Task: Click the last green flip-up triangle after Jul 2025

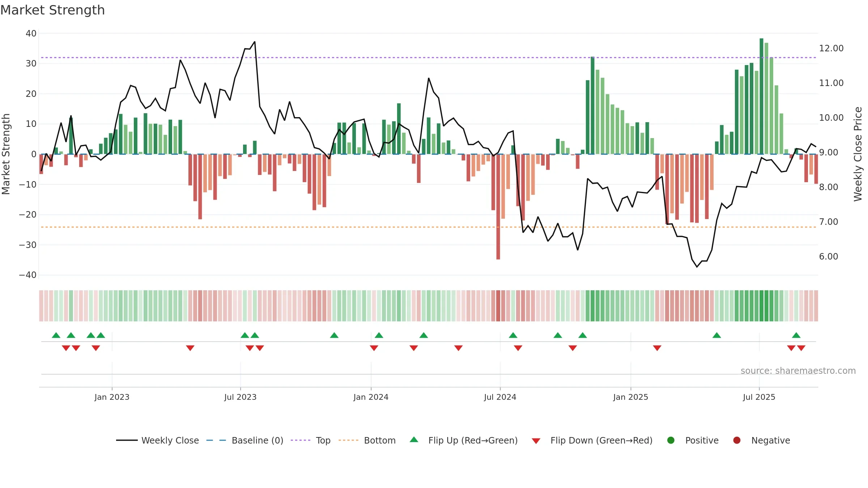Action: coord(796,335)
